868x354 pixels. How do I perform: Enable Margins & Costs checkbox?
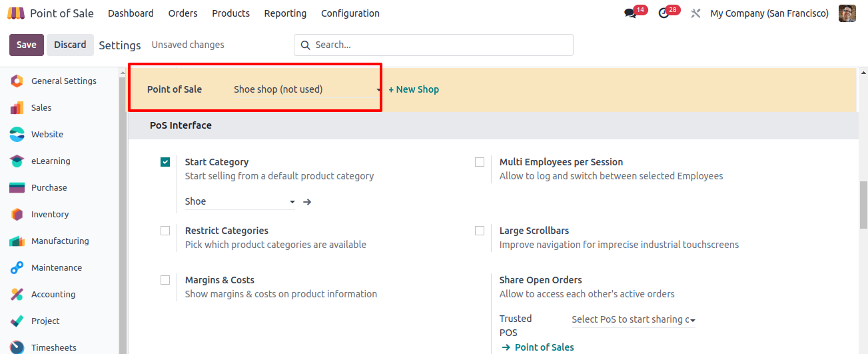[165, 280]
